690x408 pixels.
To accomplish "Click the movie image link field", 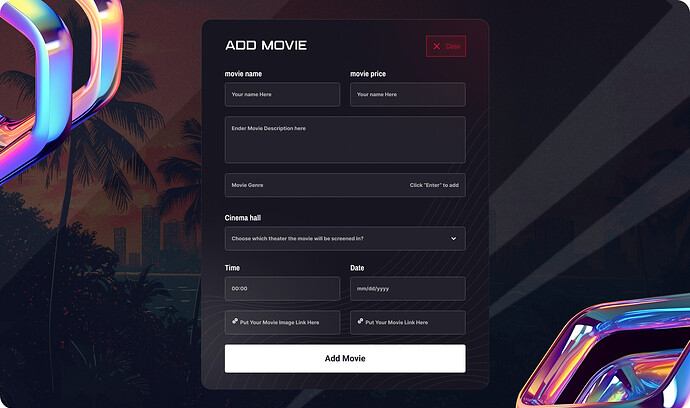I will pos(282,322).
